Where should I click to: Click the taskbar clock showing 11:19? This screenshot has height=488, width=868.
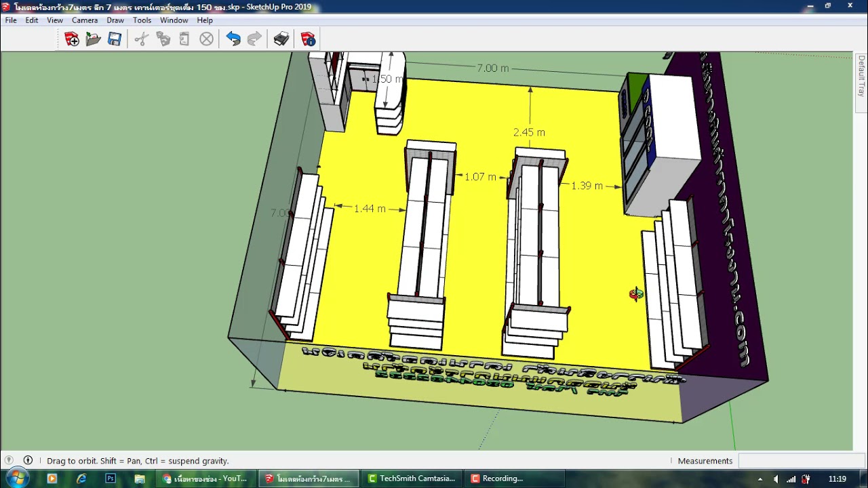coord(837,479)
